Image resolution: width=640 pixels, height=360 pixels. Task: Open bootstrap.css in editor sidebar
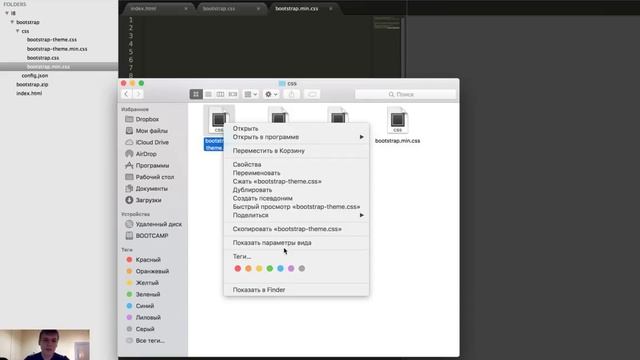43,58
